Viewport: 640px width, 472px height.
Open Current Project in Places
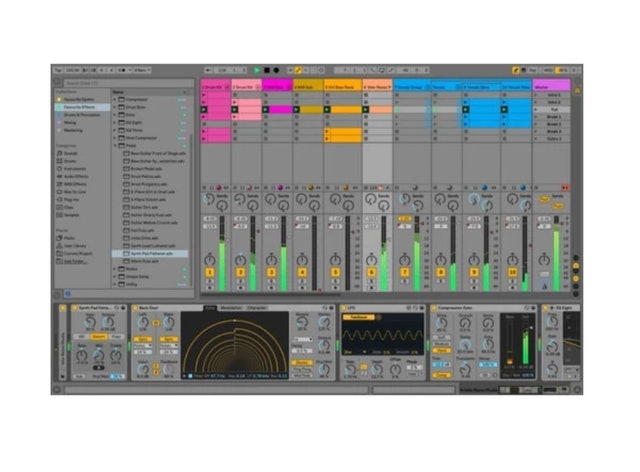point(78,254)
